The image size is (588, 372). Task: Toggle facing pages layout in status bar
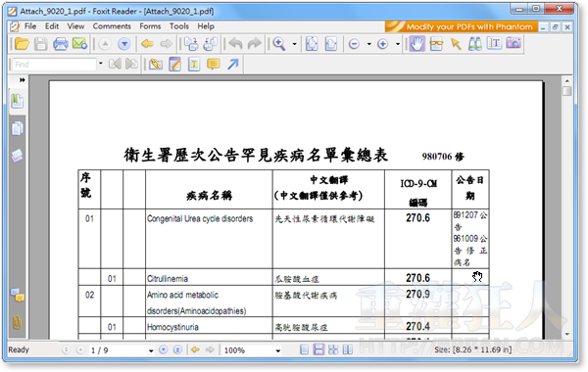pos(348,349)
